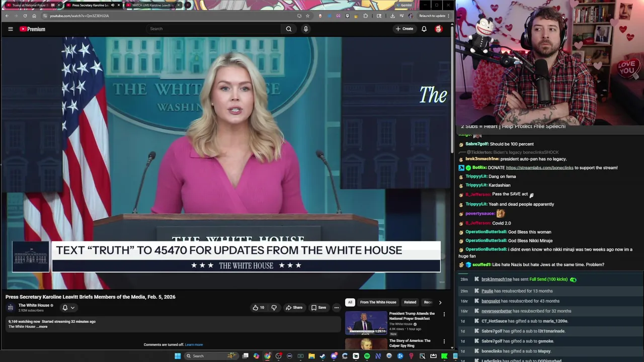Viewport: 644px width, 362px height.
Task: Select the All filter chip
Action: pyautogui.click(x=350, y=302)
